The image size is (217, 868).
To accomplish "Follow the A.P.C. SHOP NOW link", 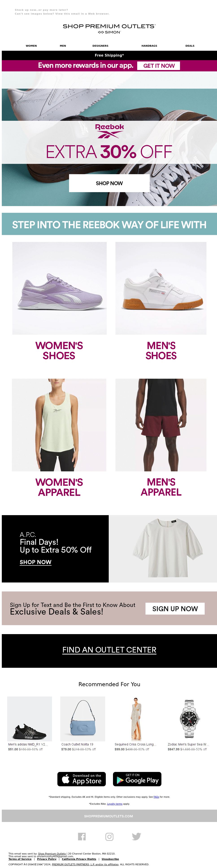I will tap(35, 562).
